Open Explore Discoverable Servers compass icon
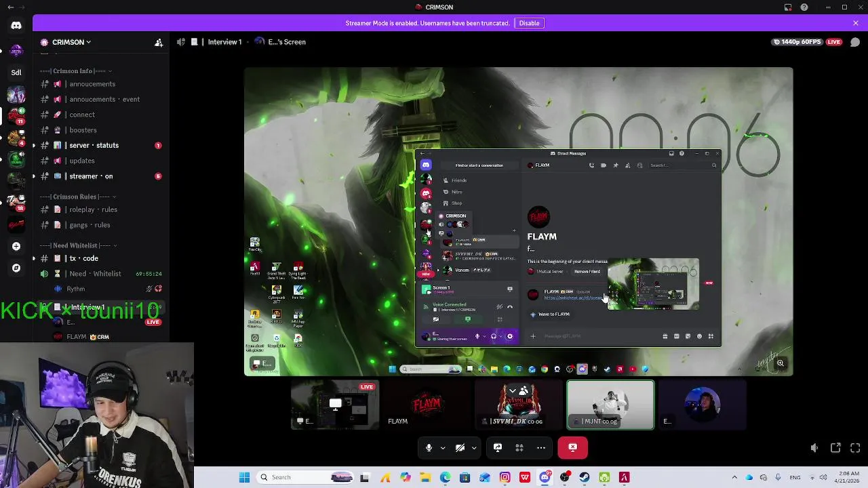Screen dimensions: 868x488 pos(16,268)
